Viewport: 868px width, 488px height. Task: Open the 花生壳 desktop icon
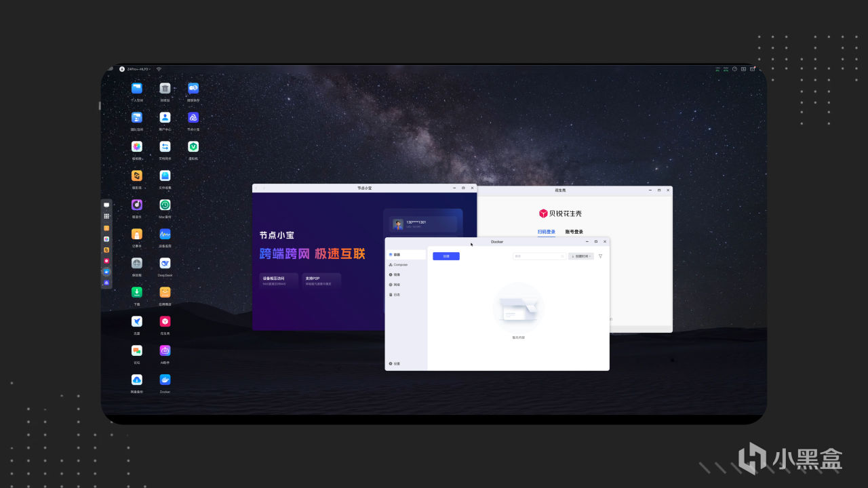tap(165, 321)
